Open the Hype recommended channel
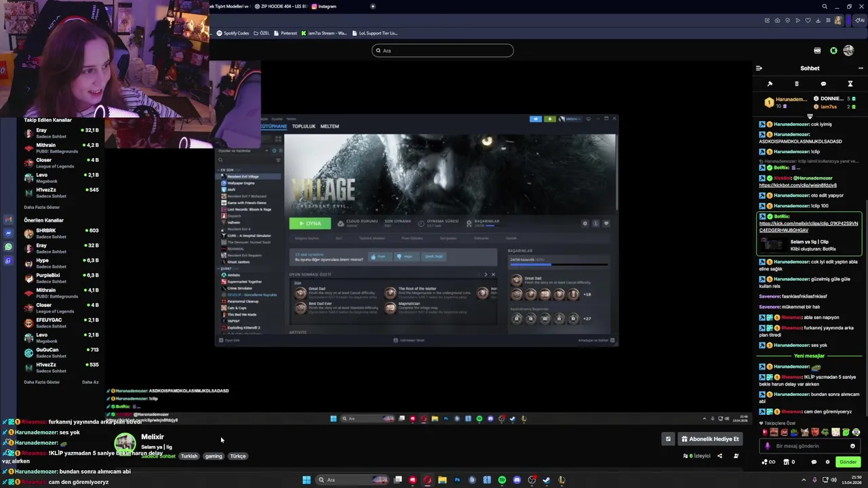The width and height of the screenshot is (868, 488). [61, 263]
